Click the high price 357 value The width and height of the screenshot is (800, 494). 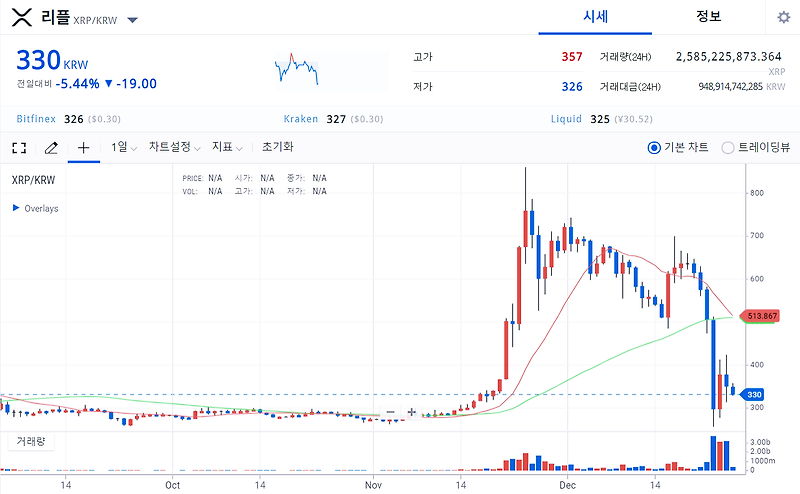(572, 57)
